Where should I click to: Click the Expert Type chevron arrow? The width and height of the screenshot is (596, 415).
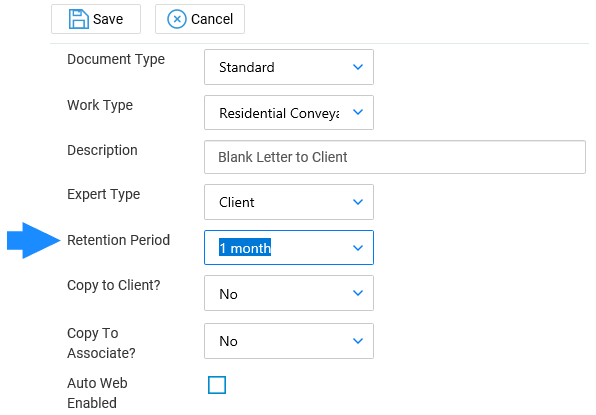[x=358, y=202]
